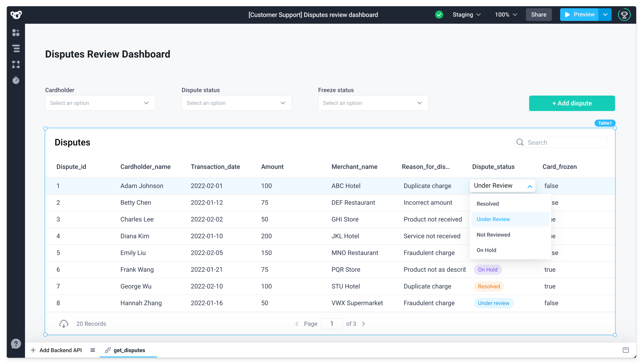Select On Hold from status options
The height and width of the screenshot is (364, 643).
pos(486,250)
